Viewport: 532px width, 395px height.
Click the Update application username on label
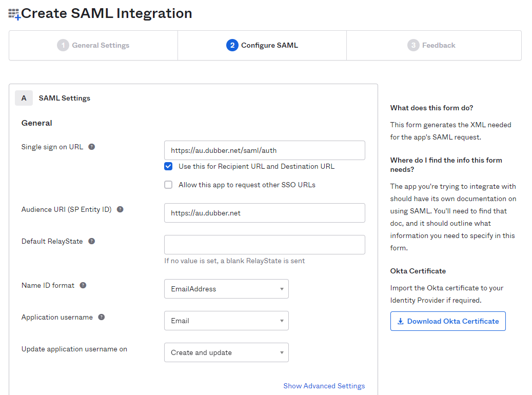[x=74, y=349]
